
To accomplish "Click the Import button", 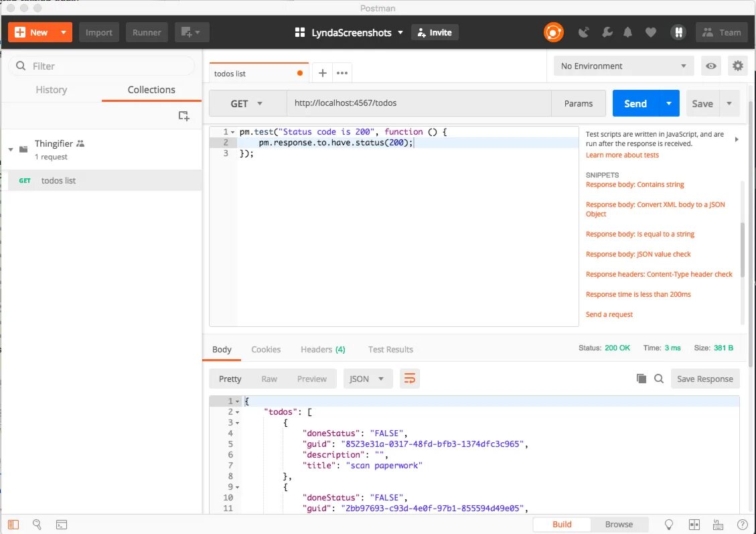I will point(99,32).
